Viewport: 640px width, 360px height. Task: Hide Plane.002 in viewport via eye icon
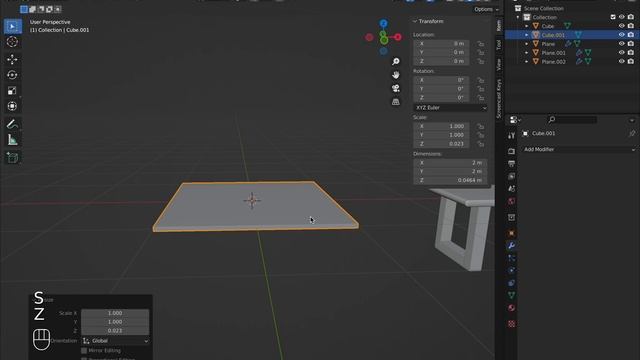621,62
